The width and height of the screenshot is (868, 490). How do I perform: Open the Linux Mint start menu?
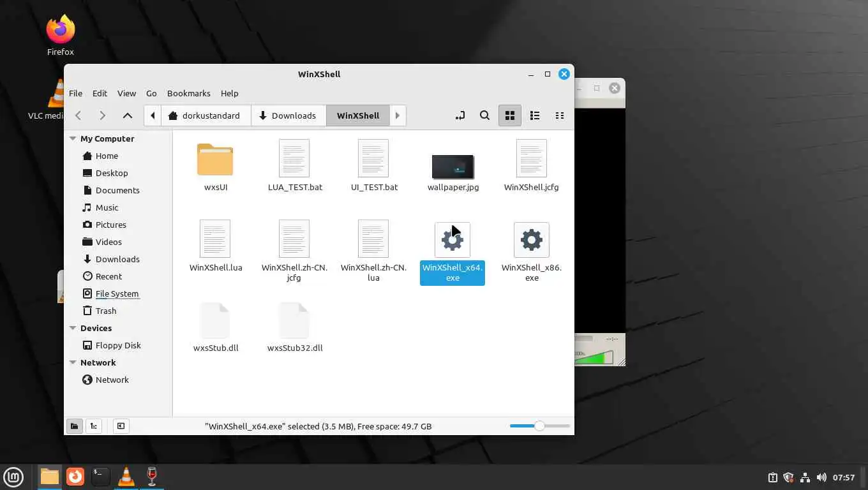click(13, 477)
